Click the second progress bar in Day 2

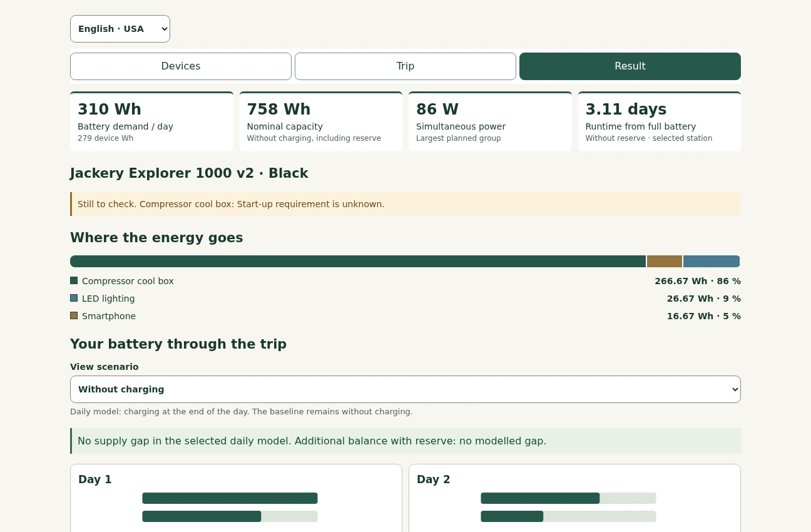568,516
